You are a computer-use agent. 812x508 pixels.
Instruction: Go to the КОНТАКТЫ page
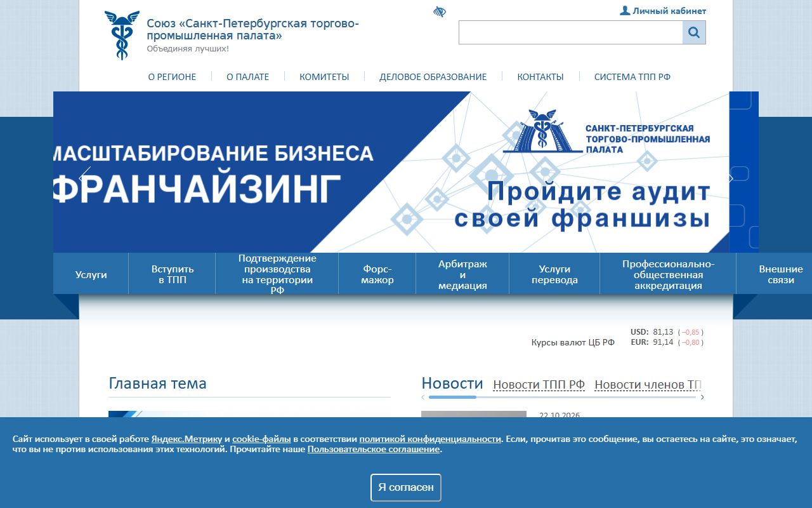coord(540,77)
